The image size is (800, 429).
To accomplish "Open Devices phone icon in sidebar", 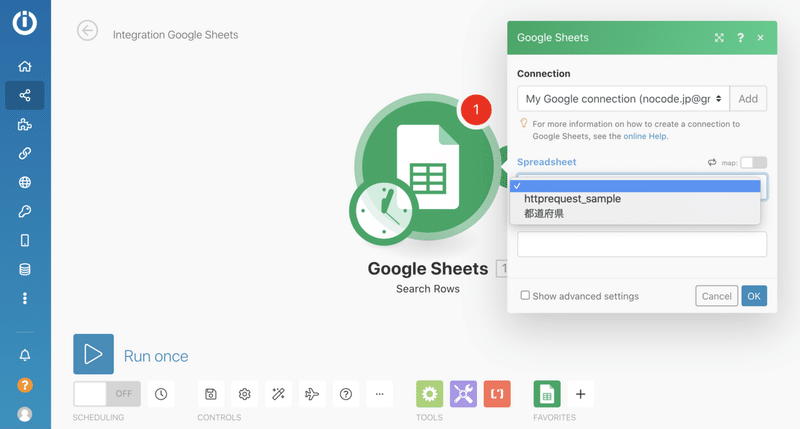I will [x=24, y=240].
